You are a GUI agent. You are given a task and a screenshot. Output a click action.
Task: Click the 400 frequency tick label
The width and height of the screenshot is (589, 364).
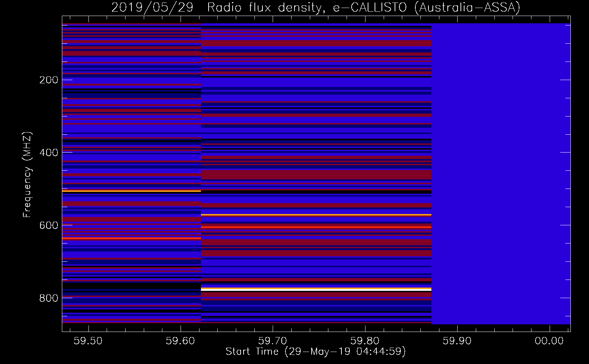pyautogui.click(x=49, y=153)
